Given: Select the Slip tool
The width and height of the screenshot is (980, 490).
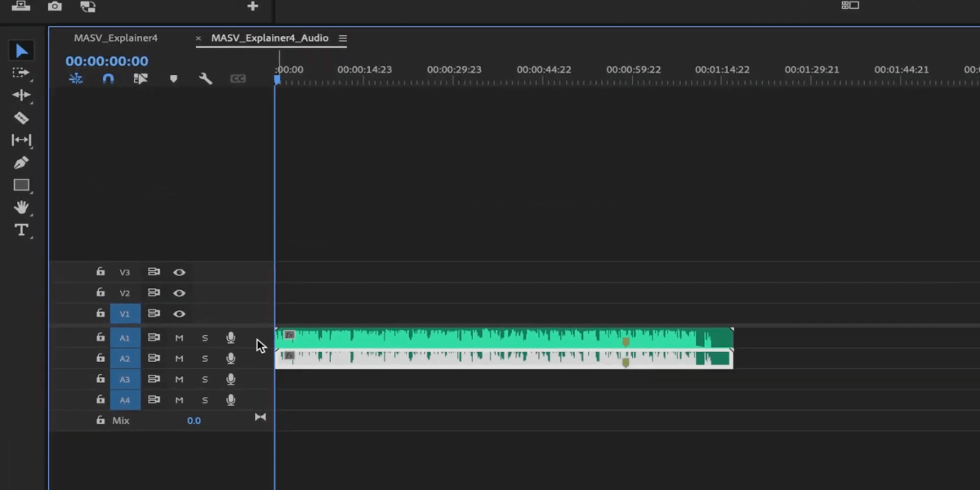Looking at the screenshot, I should pos(21,140).
